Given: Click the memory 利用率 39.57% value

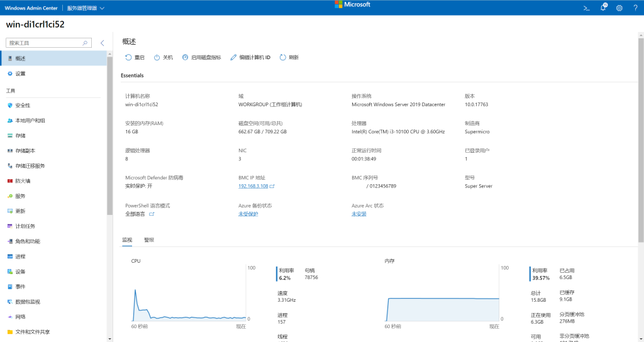Looking at the screenshot, I should click(x=541, y=278).
